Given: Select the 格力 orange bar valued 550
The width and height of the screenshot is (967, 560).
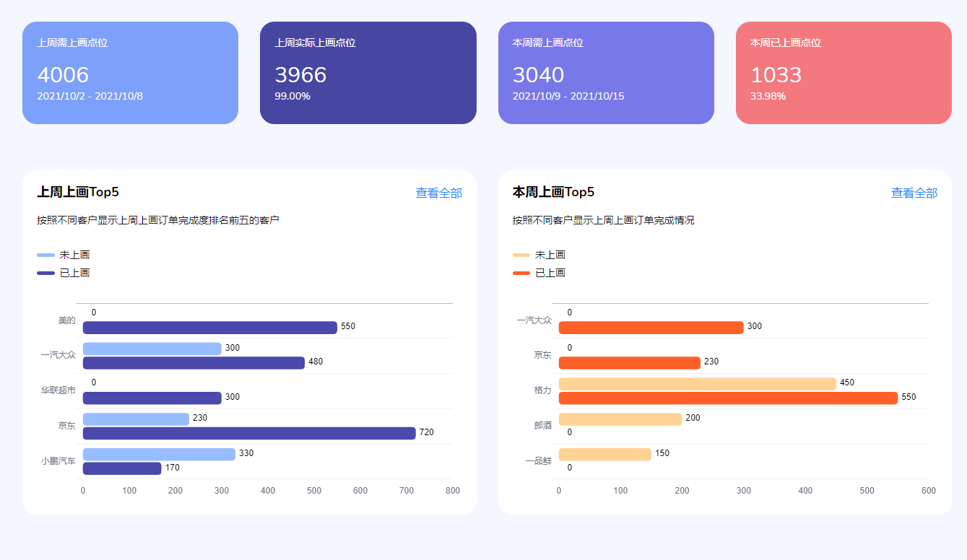Looking at the screenshot, I should [728, 398].
